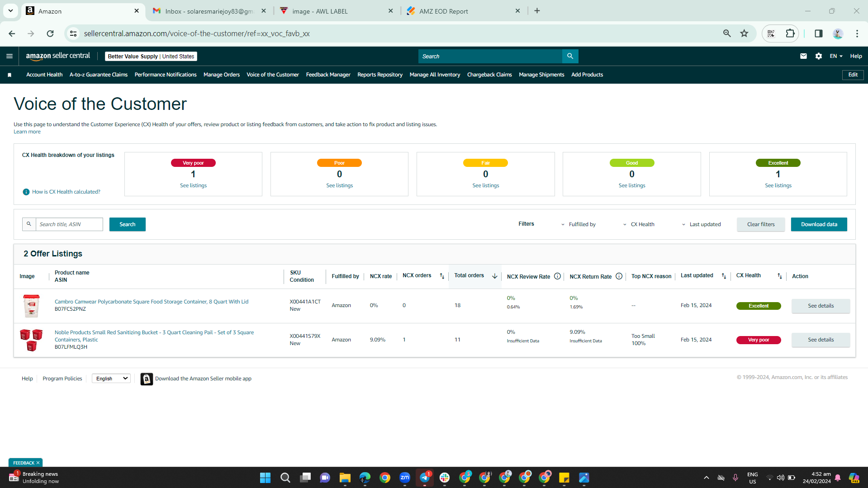868x488 pixels.
Task: Open the browser Extensions puzzle icon
Action: tap(790, 33)
